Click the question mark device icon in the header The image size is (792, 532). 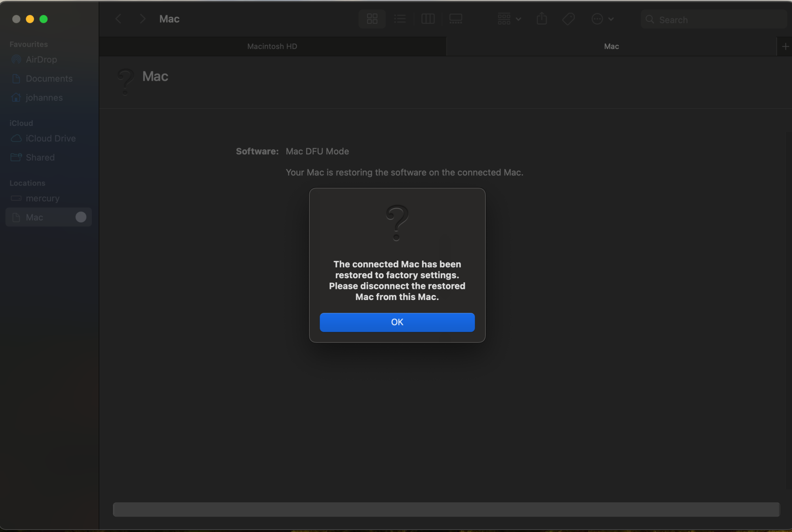click(x=126, y=81)
